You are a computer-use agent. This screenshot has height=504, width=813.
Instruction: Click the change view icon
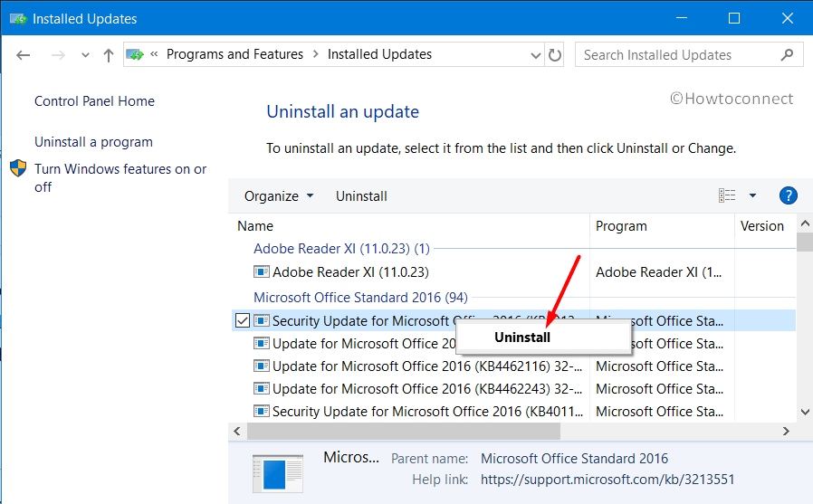[727, 195]
